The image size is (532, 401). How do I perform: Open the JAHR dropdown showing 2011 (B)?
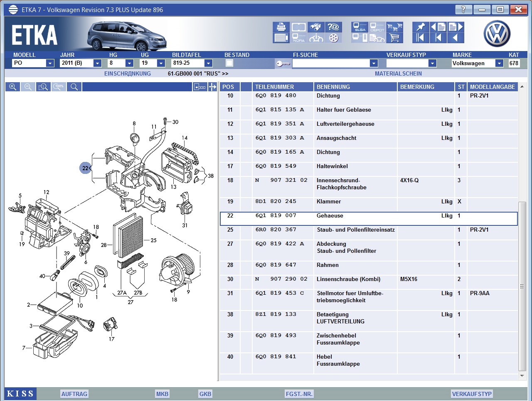(97, 63)
